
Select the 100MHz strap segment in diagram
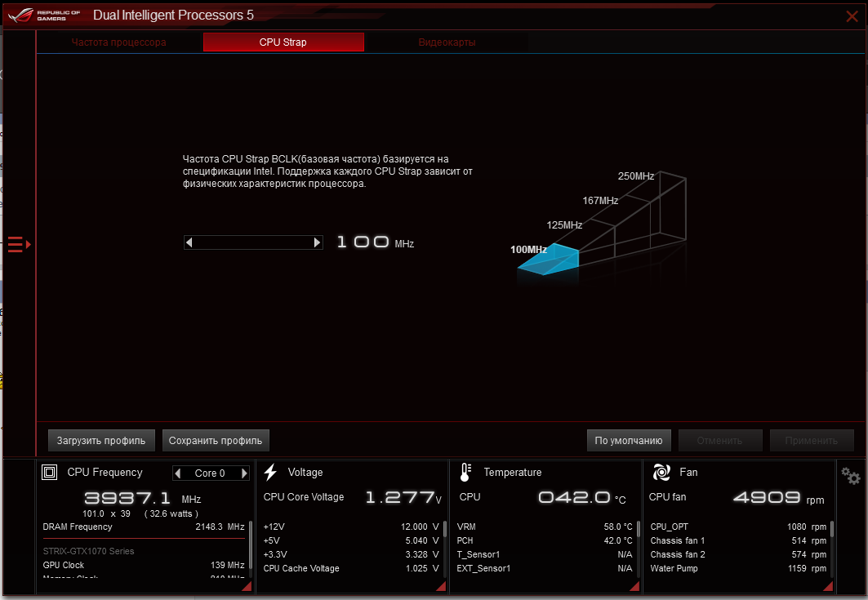pos(550,259)
